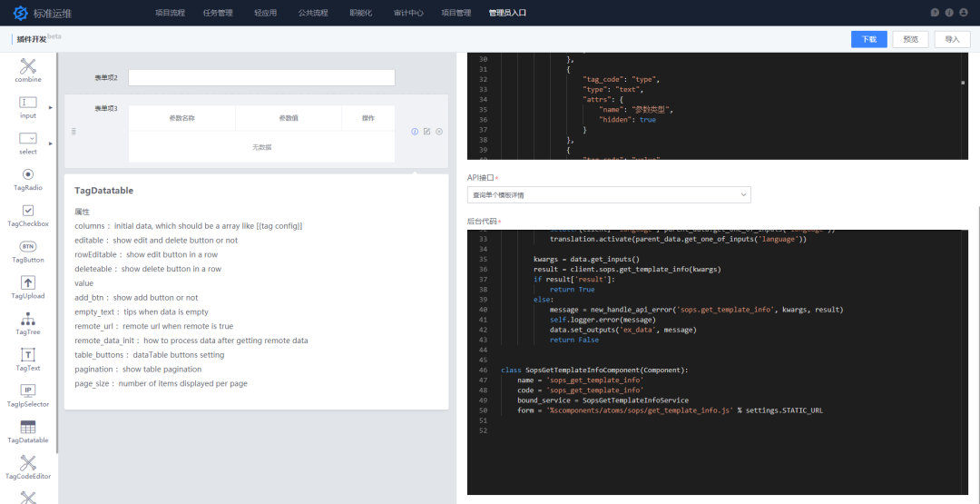
Task: Click the pagination attribute description line
Action: [x=138, y=369]
